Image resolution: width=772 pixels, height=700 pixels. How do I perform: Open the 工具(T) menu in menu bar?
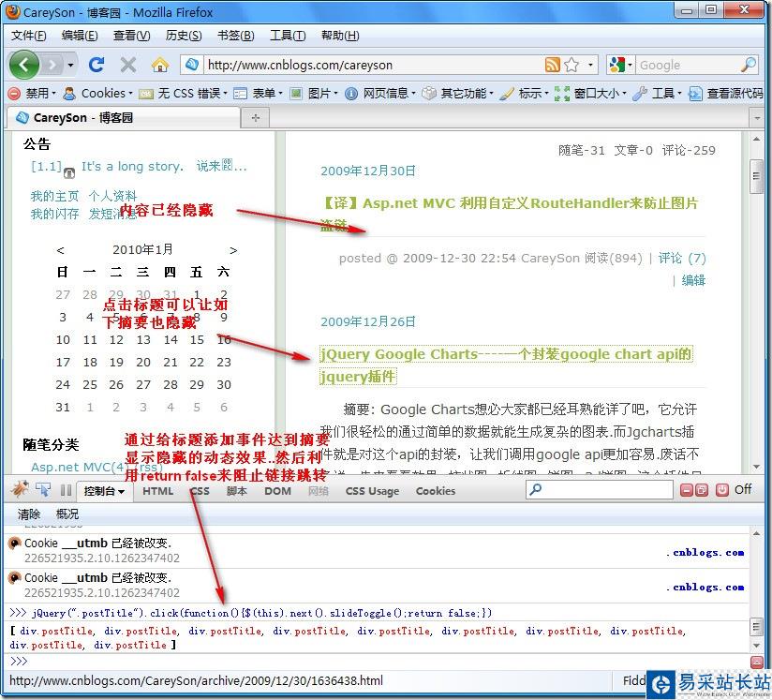(x=288, y=36)
